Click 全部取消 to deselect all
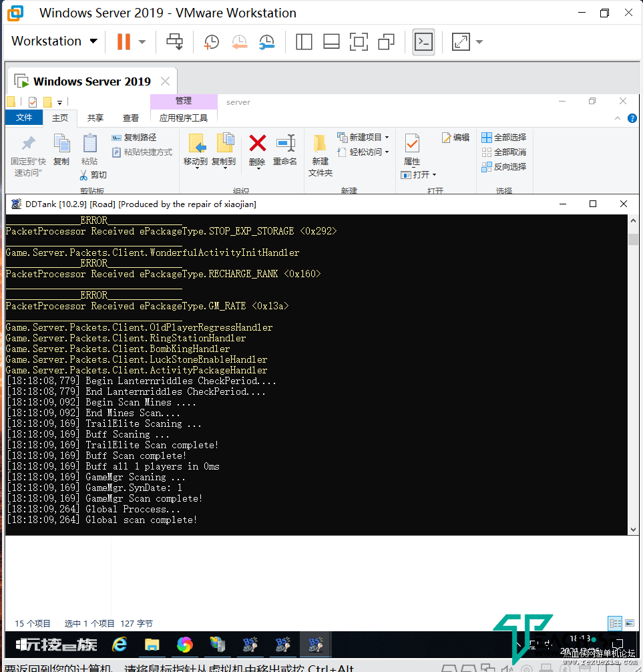The width and height of the screenshot is (643, 672). pos(503,152)
